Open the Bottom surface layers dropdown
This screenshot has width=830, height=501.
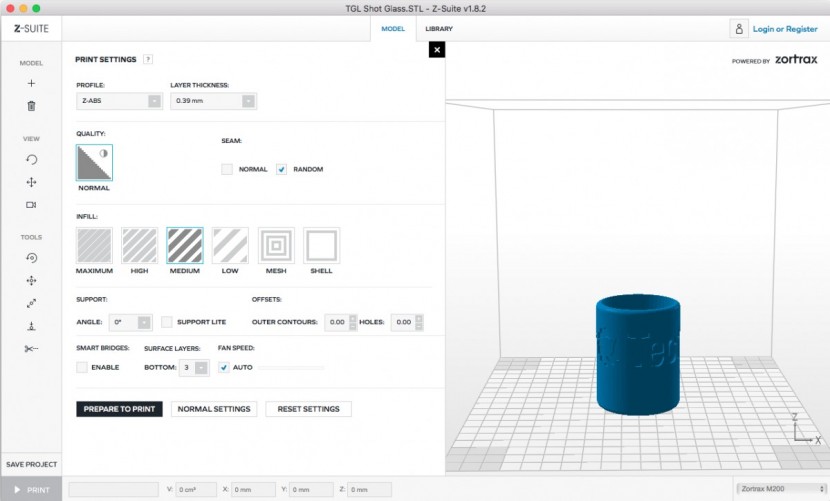tap(194, 367)
